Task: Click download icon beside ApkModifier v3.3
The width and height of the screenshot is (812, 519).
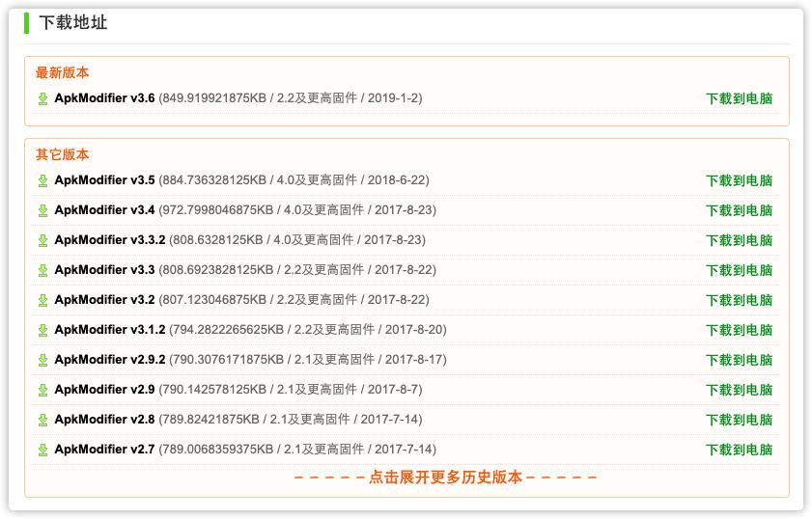Action: (x=43, y=270)
